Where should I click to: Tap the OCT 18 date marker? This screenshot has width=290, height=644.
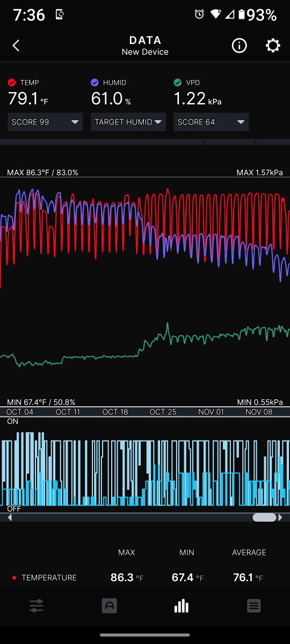tap(115, 412)
